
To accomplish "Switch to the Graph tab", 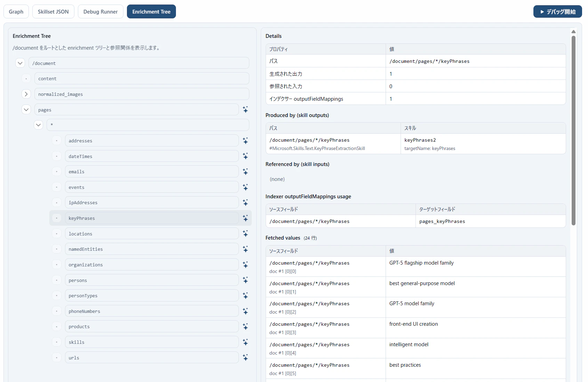I will click(16, 11).
